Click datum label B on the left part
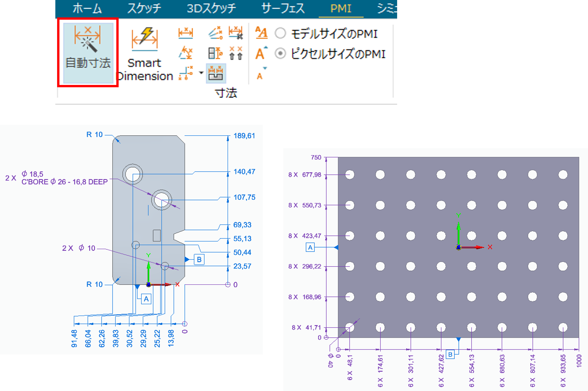 coord(199,259)
